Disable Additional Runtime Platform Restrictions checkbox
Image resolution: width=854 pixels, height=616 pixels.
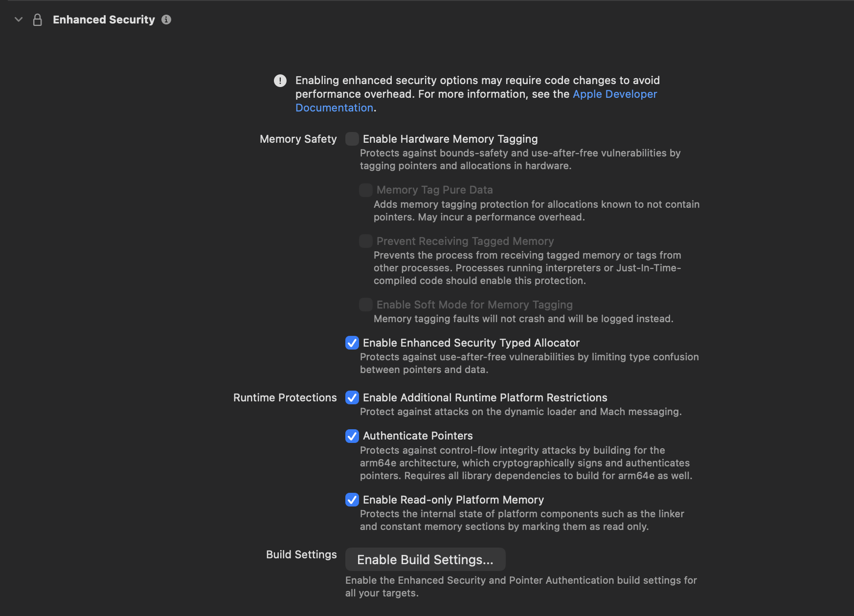click(x=352, y=397)
